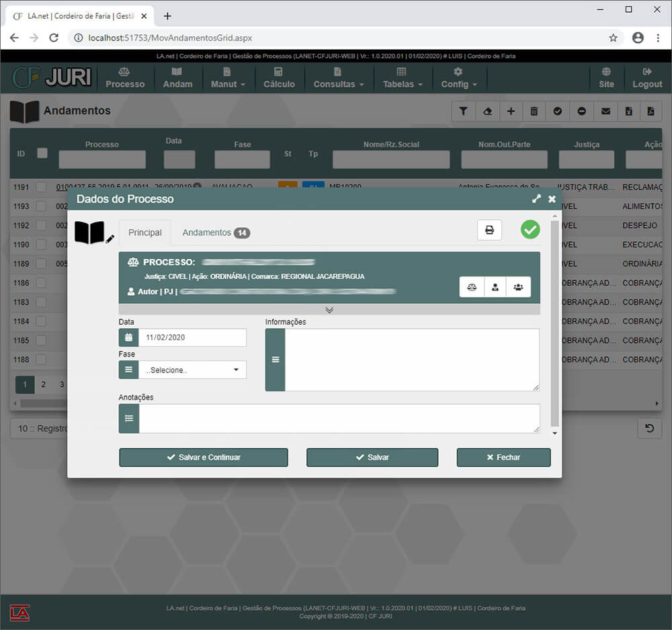Viewport: 672px width, 630px height.
Task: Click the Salvar e Continuar button
Action: click(x=204, y=457)
